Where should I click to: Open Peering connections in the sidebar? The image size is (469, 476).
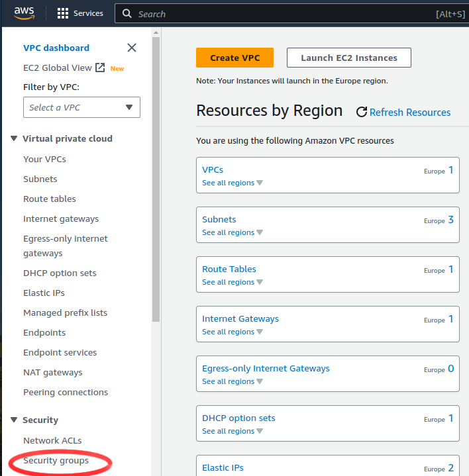(x=66, y=392)
